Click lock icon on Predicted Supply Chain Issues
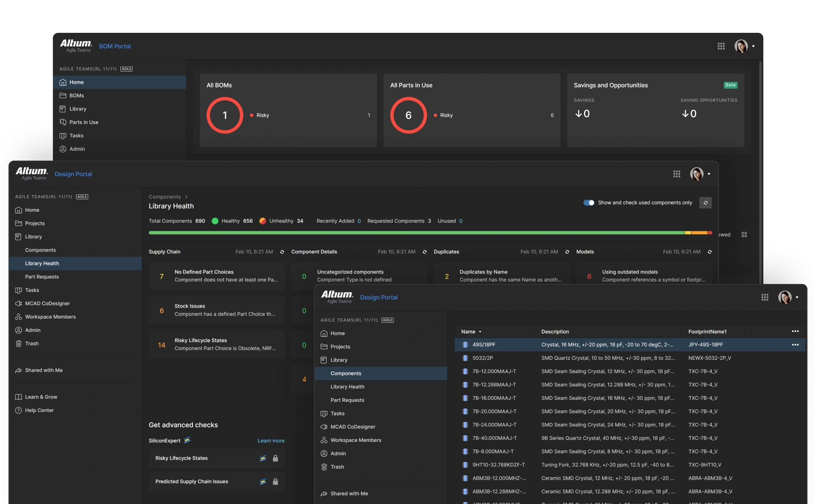This screenshot has width=817, height=504. pos(275,482)
